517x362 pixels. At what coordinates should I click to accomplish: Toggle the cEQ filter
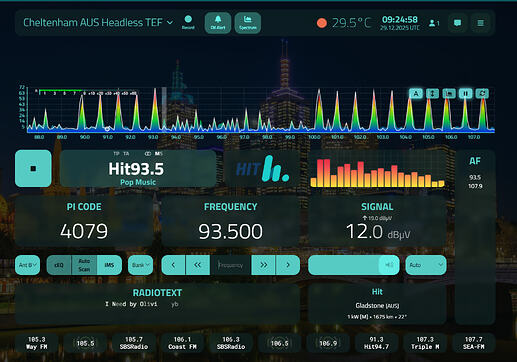pos(59,265)
